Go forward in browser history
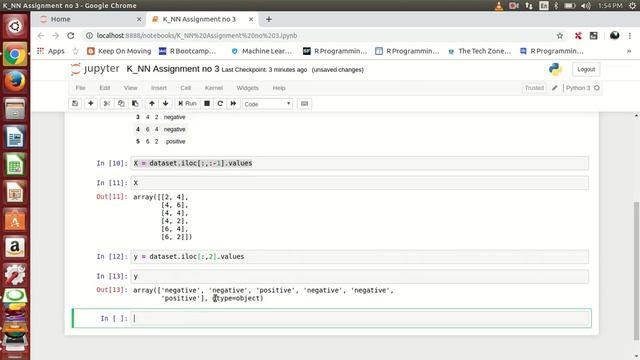The width and height of the screenshot is (640, 360). 56,36
